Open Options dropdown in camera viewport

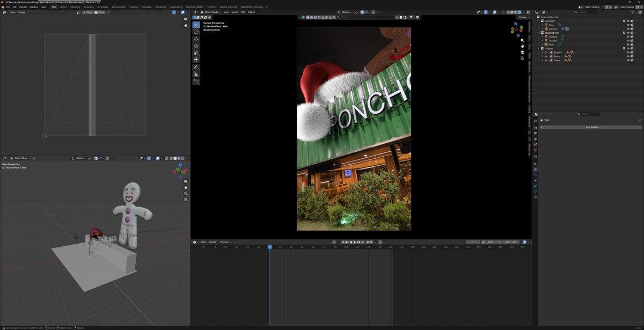tap(524, 17)
